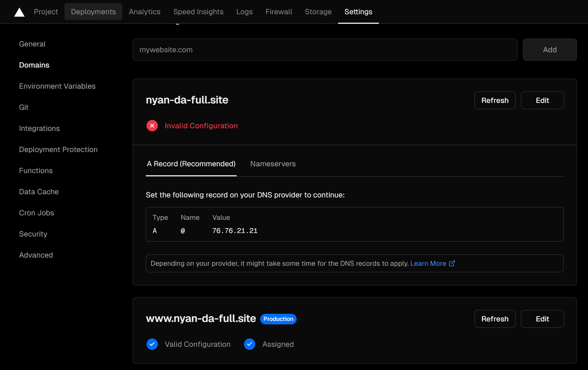588x370 pixels.
Task: Open Deployment Protection settings
Action: (58, 149)
